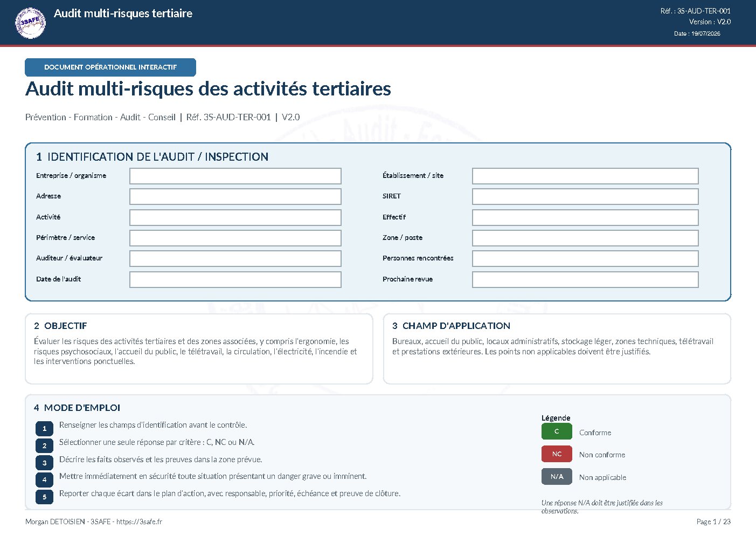Viewport: 756px width, 535px height.
Task: Click step number 1 badge in Mode d'emploi
Action: tap(44, 429)
